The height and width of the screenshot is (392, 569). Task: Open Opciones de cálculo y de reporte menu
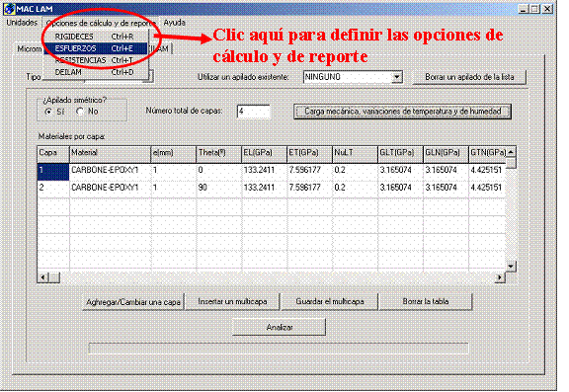click(x=101, y=23)
